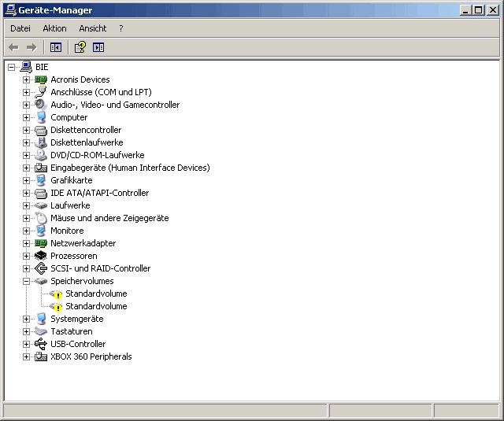This screenshot has height=421, width=504.
Task: Click the Eingabegeräte HID icon
Action: [41, 168]
